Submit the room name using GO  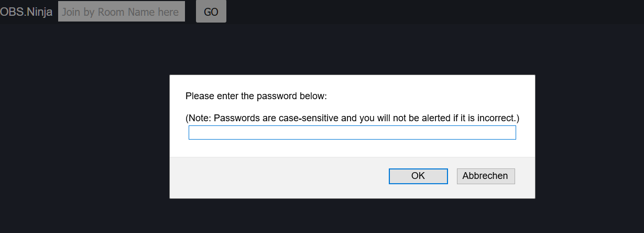point(211,12)
